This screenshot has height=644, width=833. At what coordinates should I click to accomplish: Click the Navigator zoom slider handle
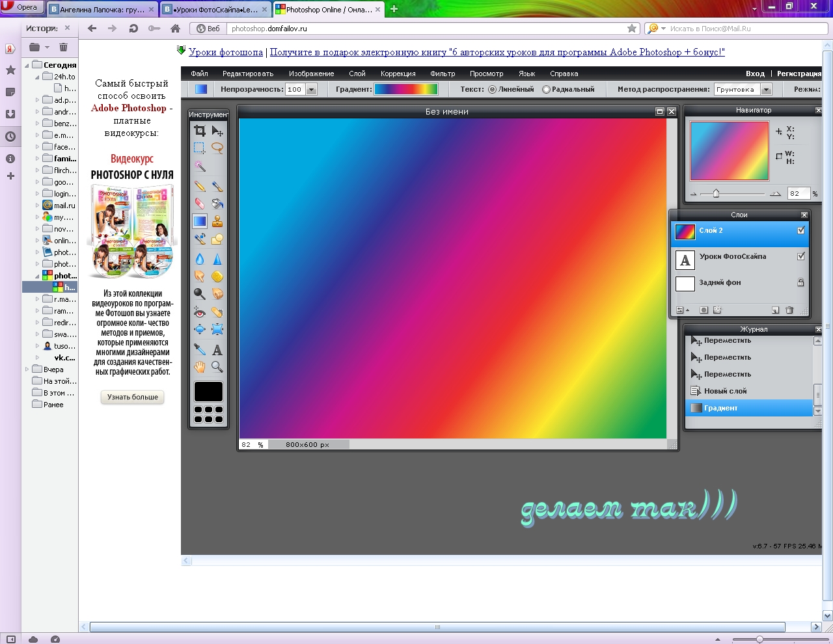[716, 193]
